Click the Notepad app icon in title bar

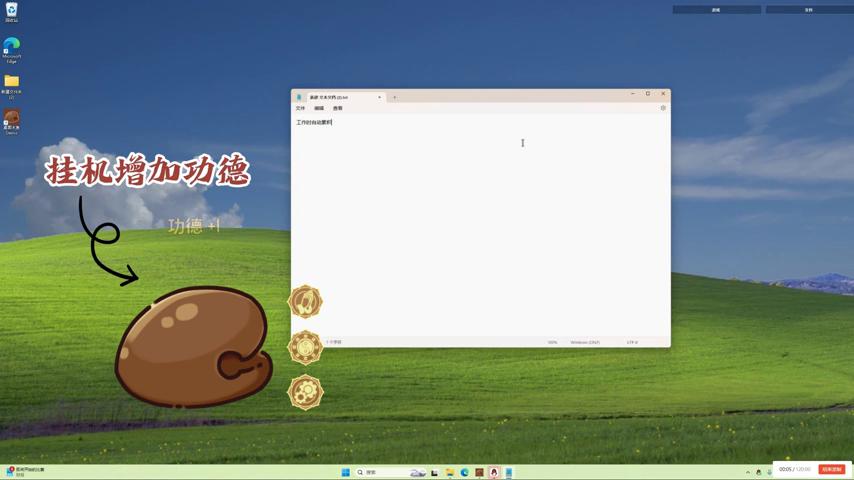coord(299,97)
